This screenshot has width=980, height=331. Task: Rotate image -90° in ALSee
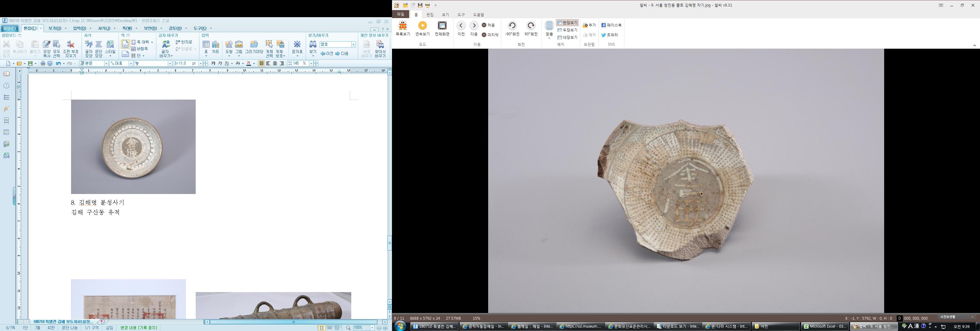click(x=512, y=29)
